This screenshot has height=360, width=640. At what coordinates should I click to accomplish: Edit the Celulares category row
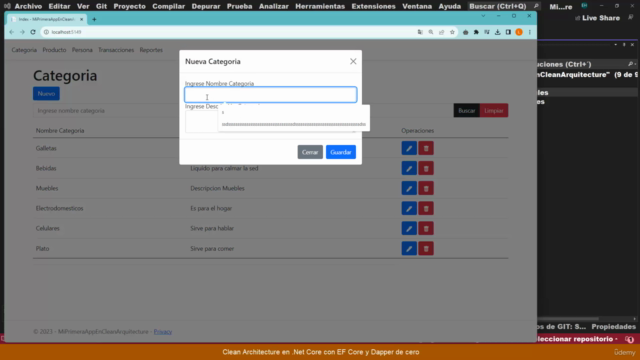[409, 228]
